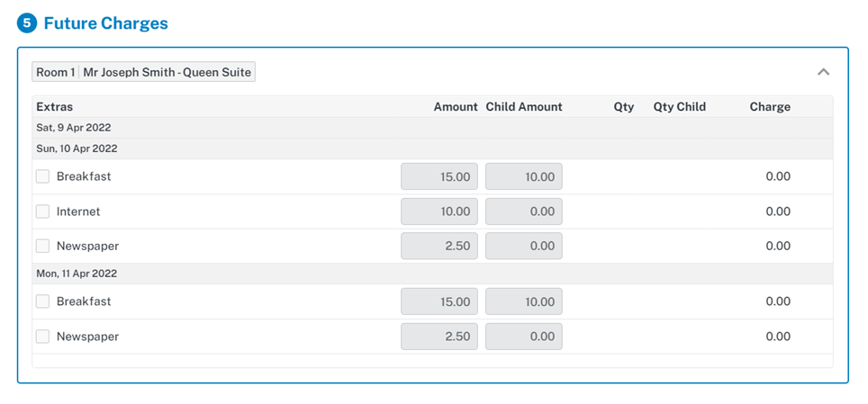
Task: Select the Room 1 Mr Joseph Smith tag
Action: point(143,72)
